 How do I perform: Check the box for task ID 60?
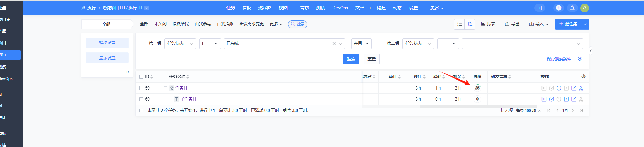tap(141, 99)
